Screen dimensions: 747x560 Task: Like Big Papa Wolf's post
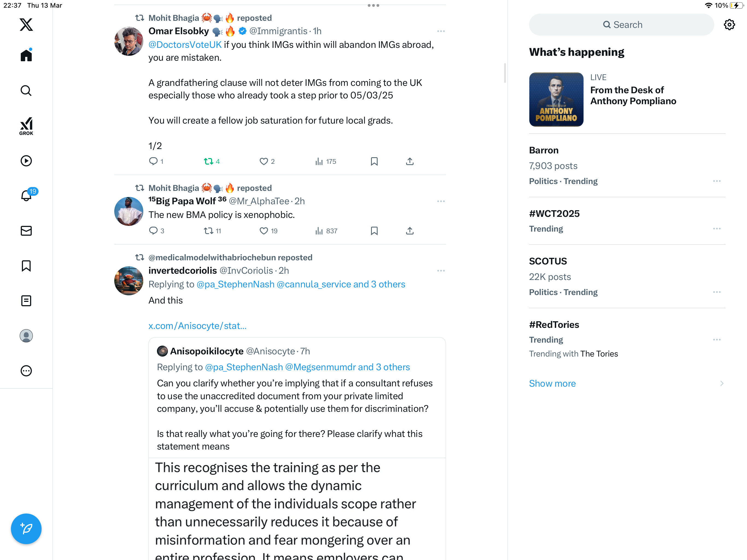[x=268, y=231]
